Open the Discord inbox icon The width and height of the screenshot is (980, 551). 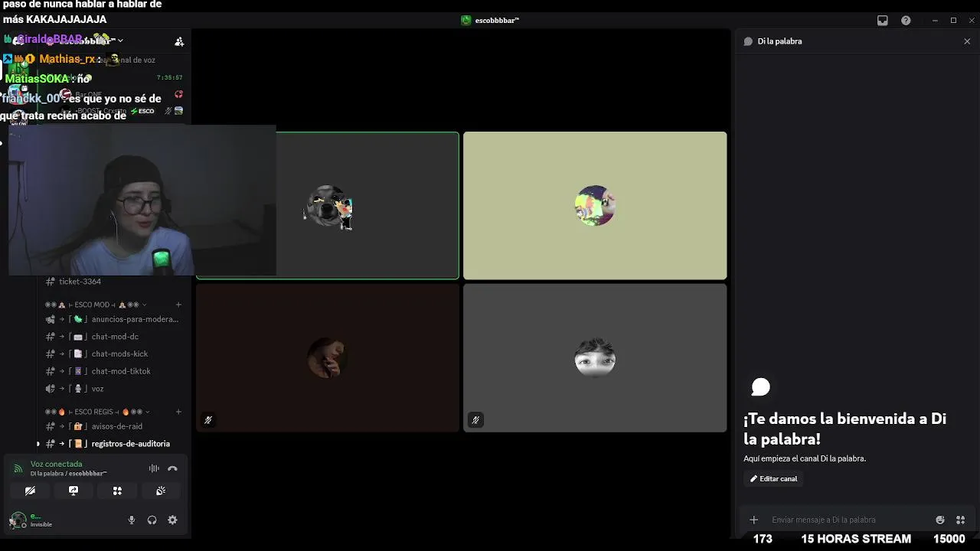883,21
